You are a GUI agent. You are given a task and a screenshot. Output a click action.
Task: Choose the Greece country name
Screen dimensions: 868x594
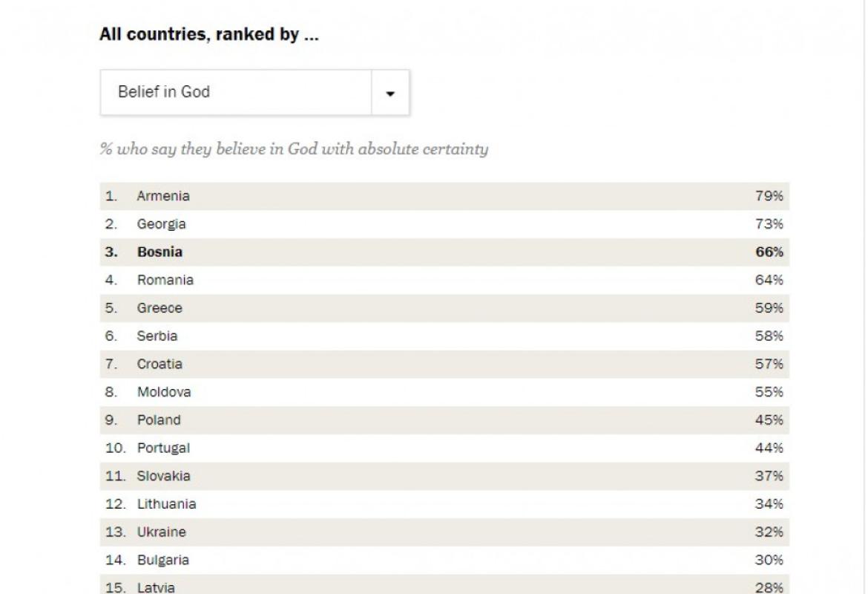(160, 308)
